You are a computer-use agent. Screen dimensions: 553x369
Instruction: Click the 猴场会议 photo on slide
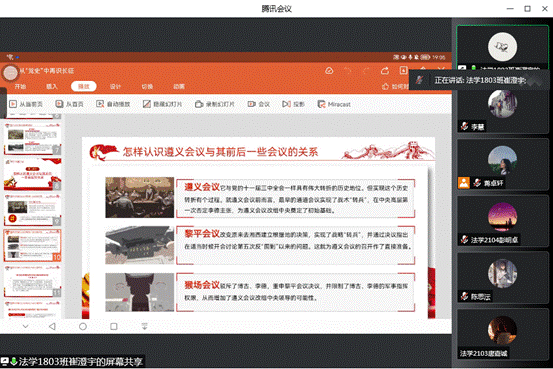140,292
